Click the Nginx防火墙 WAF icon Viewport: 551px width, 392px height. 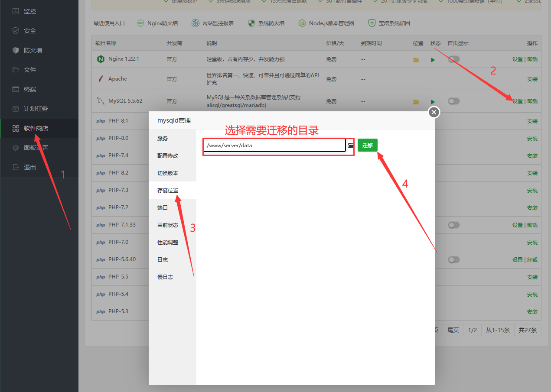[140, 23]
